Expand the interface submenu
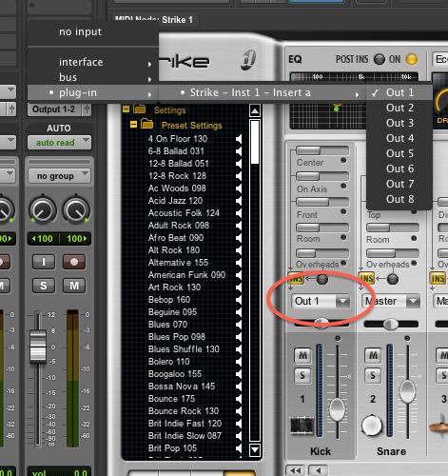 pyautogui.click(x=93, y=62)
